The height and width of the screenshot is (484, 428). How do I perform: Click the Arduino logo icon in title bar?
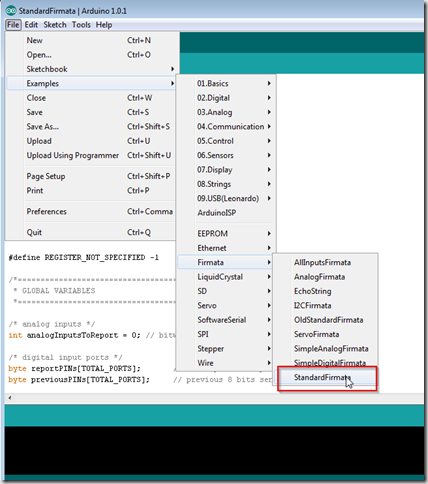click(x=11, y=11)
